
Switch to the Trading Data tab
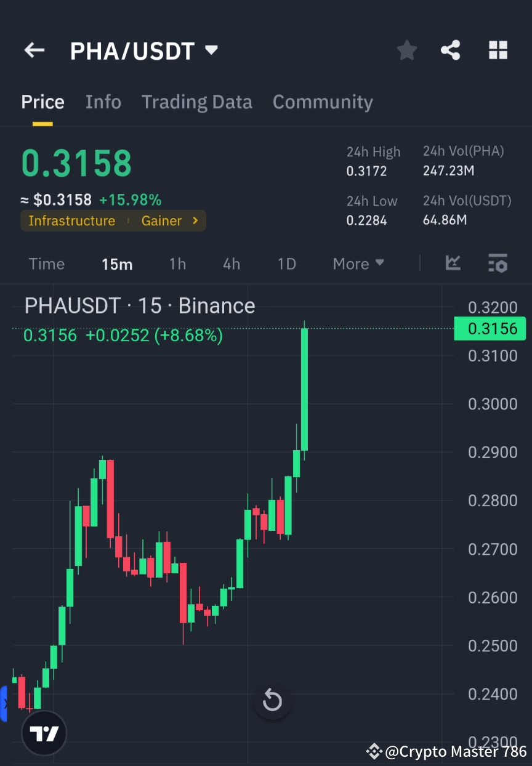196,102
